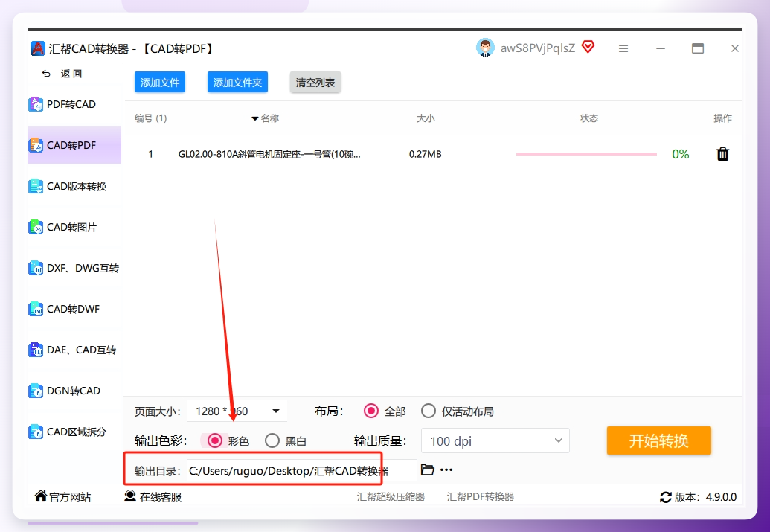Screen dimensions: 770x532
Task: Click the 开始转换 button
Action: pos(659,440)
